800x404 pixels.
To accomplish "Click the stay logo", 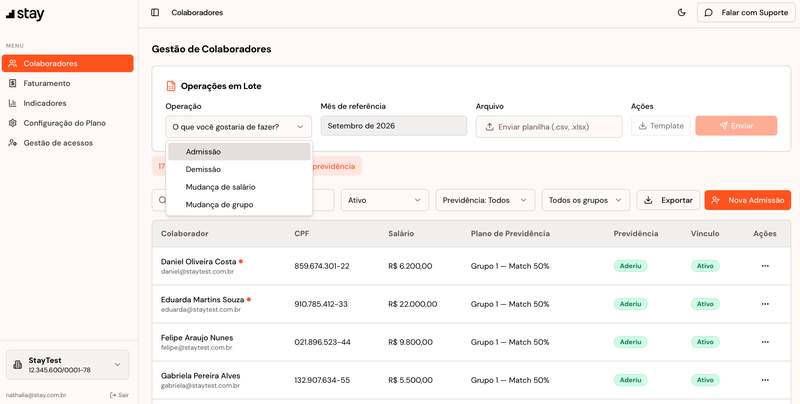I will point(25,14).
